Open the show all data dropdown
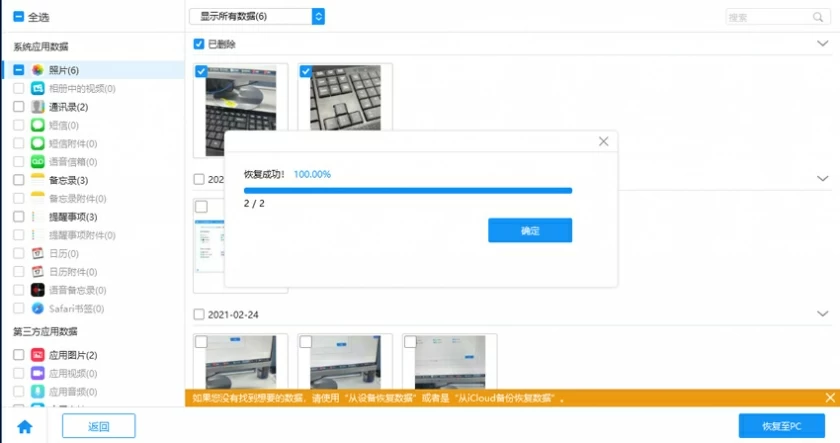 point(257,17)
